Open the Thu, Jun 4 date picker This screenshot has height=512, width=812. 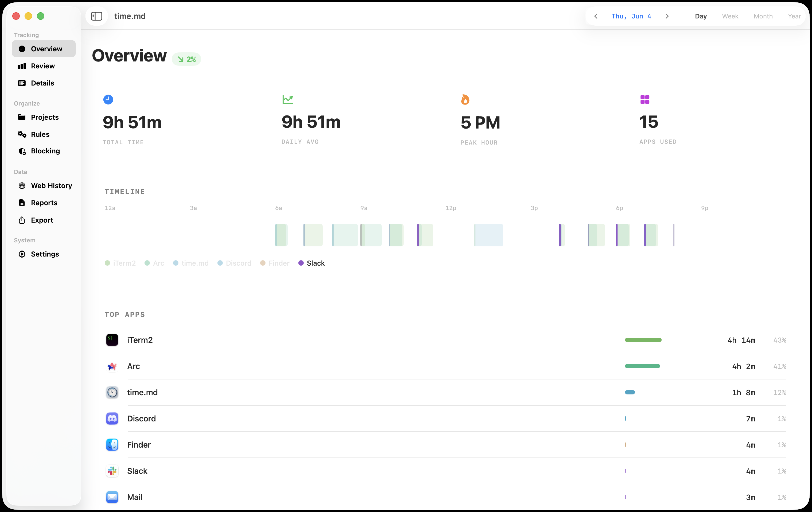pyautogui.click(x=631, y=16)
